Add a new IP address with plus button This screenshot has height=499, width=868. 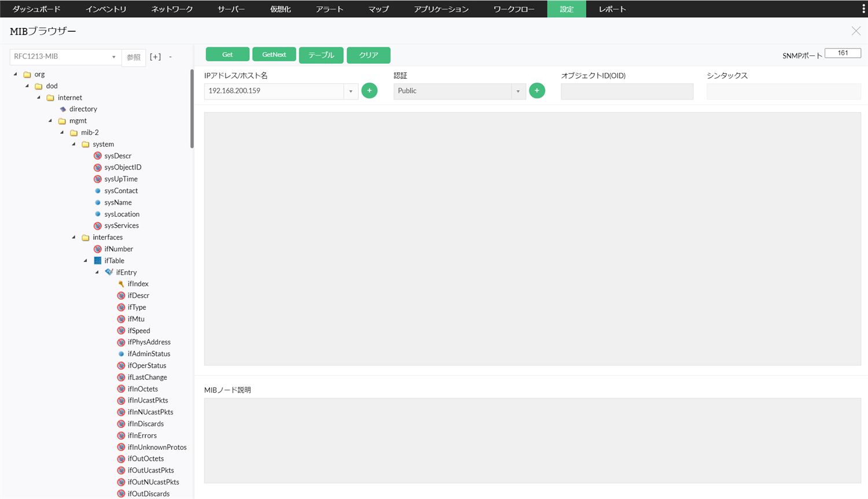point(369,91)
